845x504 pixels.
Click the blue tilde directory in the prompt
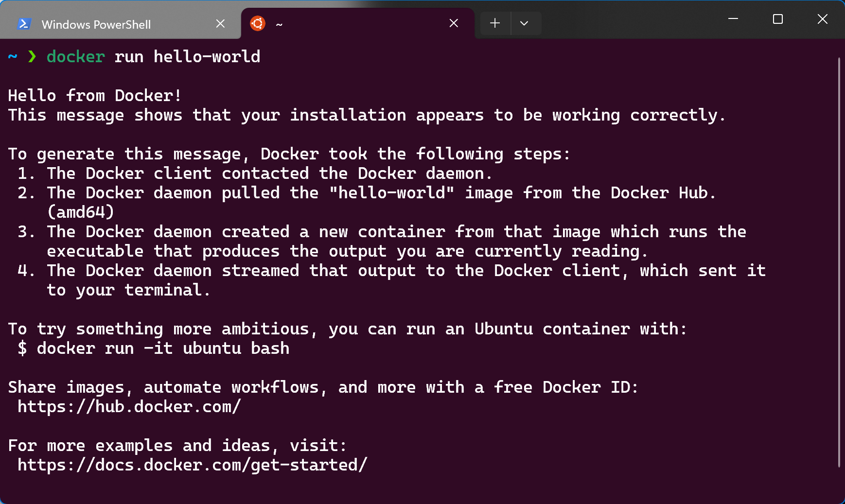13,57
